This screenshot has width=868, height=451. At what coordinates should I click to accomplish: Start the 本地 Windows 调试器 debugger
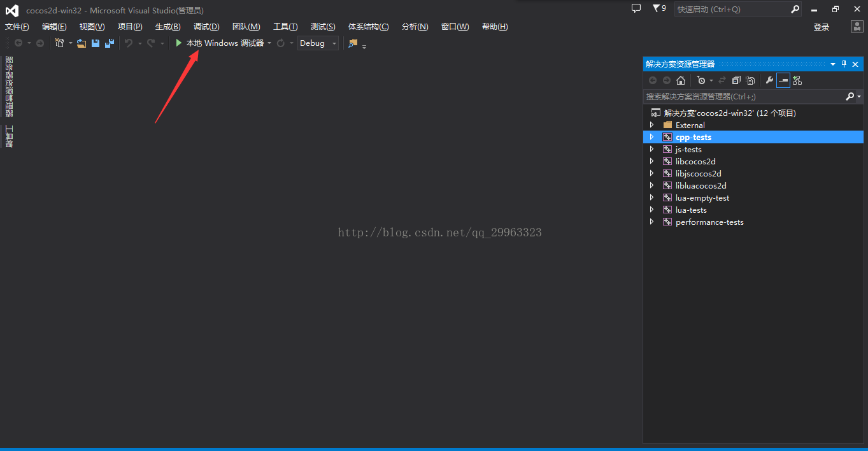click(220, 43)
